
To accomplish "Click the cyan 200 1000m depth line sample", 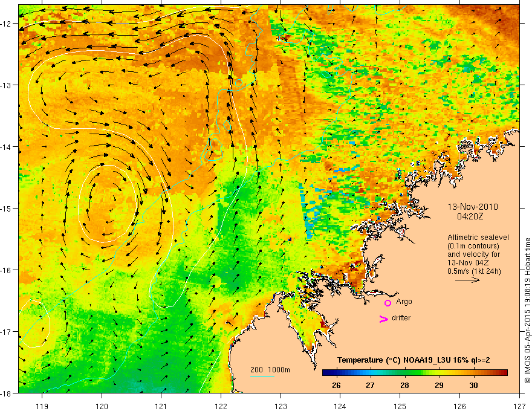I will click(262, 376).
